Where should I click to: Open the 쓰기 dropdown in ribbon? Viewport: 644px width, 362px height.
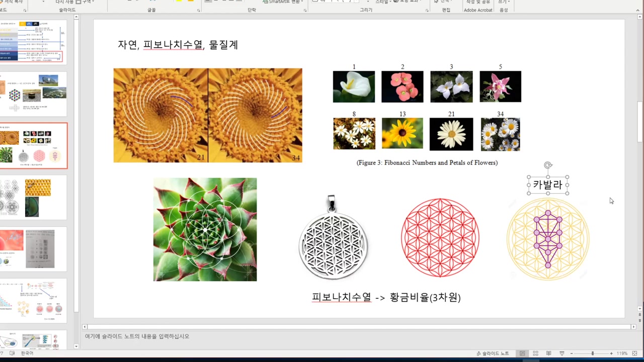pos(504,2)
